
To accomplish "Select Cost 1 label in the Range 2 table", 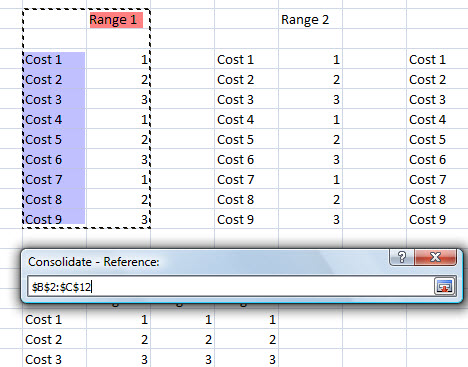I will click(x=235, y=60).
